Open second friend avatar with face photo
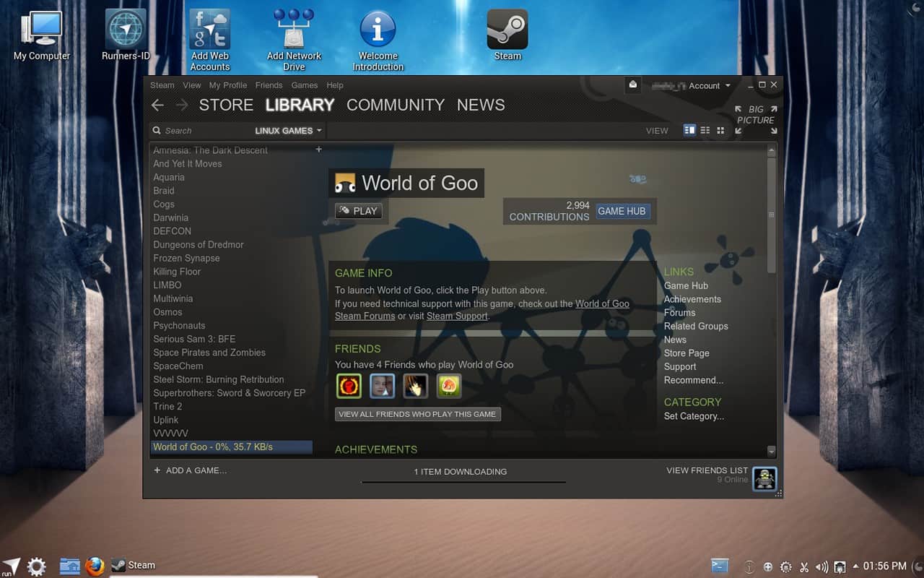Image resolution: width=924 pixels, height=578 pixels. (x=383, y=387)
